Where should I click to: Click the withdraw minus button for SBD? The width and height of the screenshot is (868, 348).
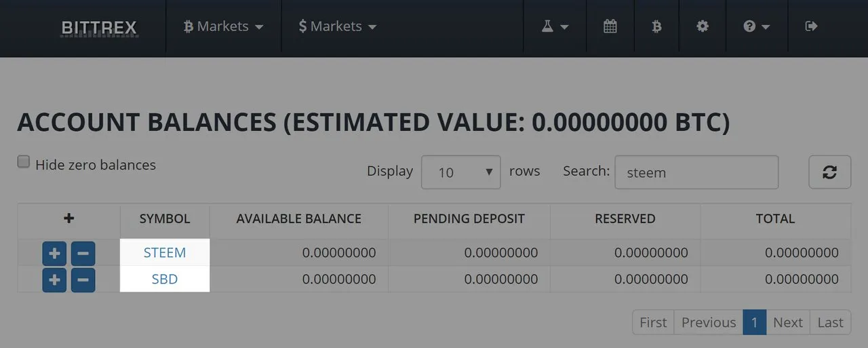(x=83, y=279)
